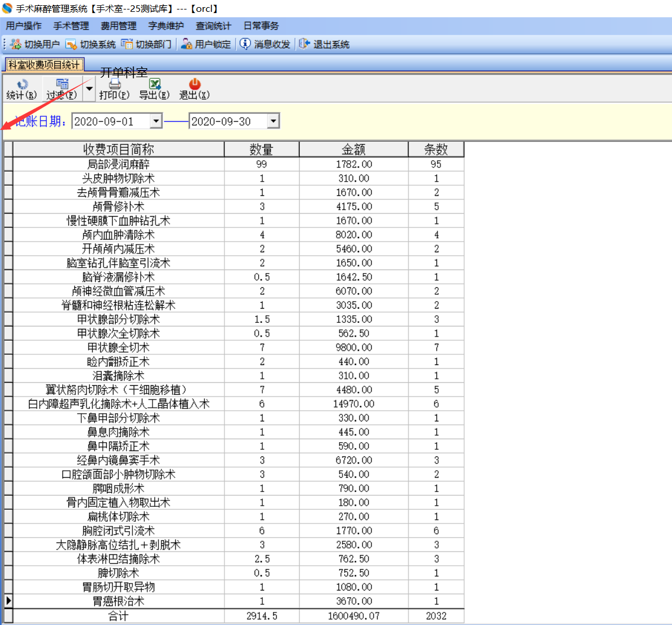Click the total quantity 2914.5

pyautogui.click(x=261, y=616)
